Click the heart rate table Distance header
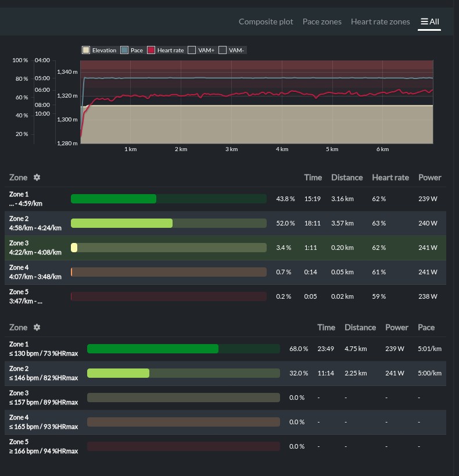This screenshot has height=476, width=459. 360,328
